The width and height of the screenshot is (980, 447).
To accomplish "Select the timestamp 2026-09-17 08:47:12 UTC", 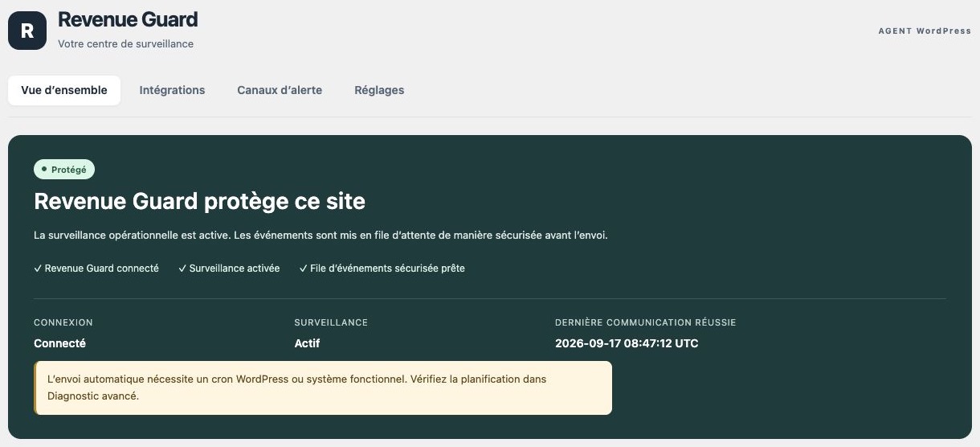I will coord(627,343).
